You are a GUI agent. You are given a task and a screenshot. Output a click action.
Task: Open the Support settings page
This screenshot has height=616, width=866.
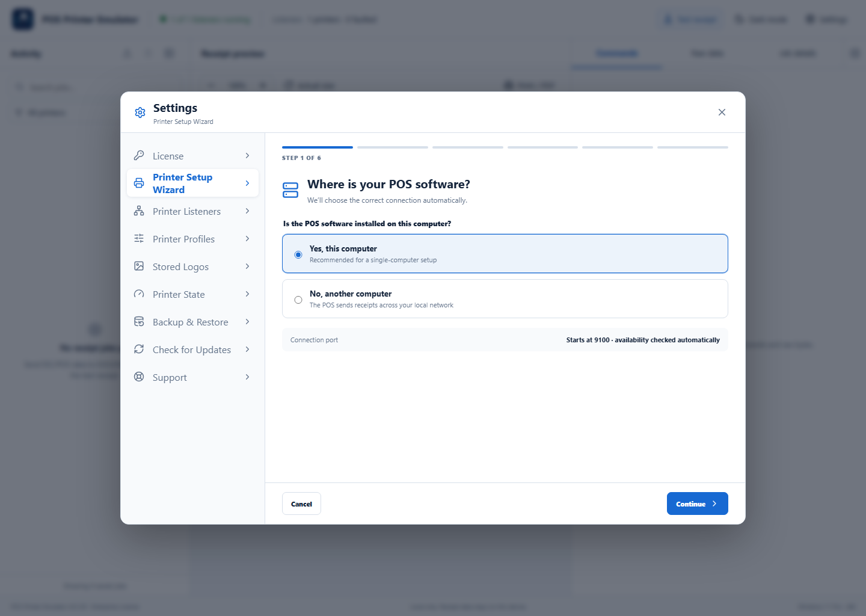pos(192,377)
